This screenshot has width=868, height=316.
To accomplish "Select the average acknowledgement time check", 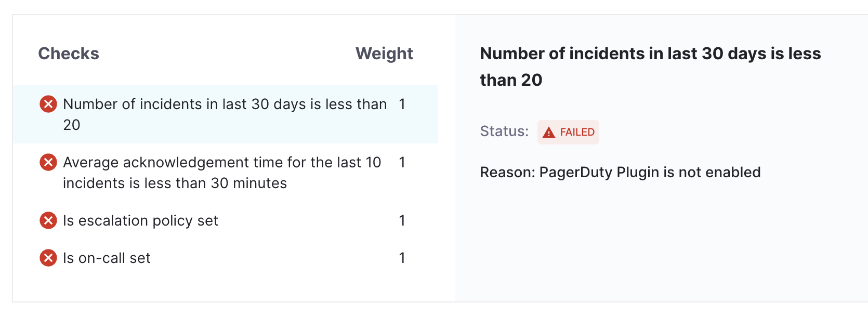I will pos(222,173).
